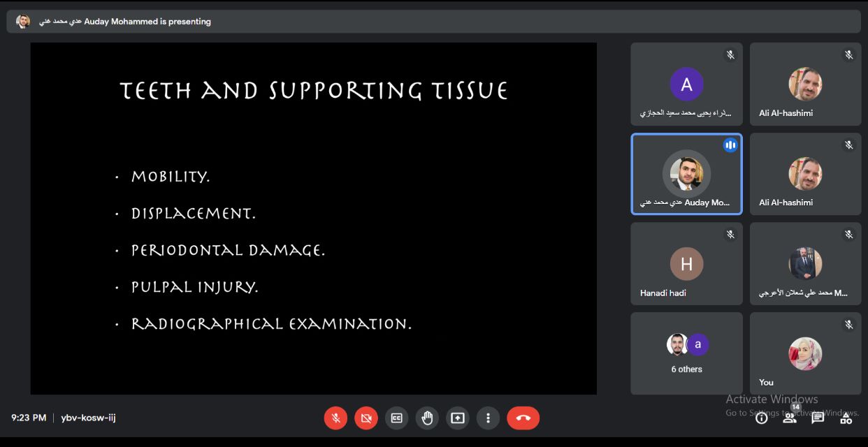Leave the call

coord(523,418)
